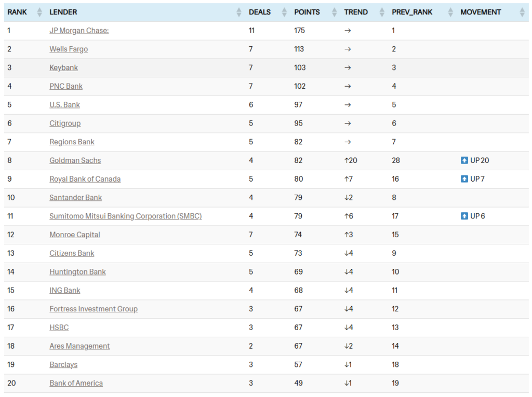Sort by TREND column sort arrows
The height and width of the screenshot is (397, 532).
[382, 12]
